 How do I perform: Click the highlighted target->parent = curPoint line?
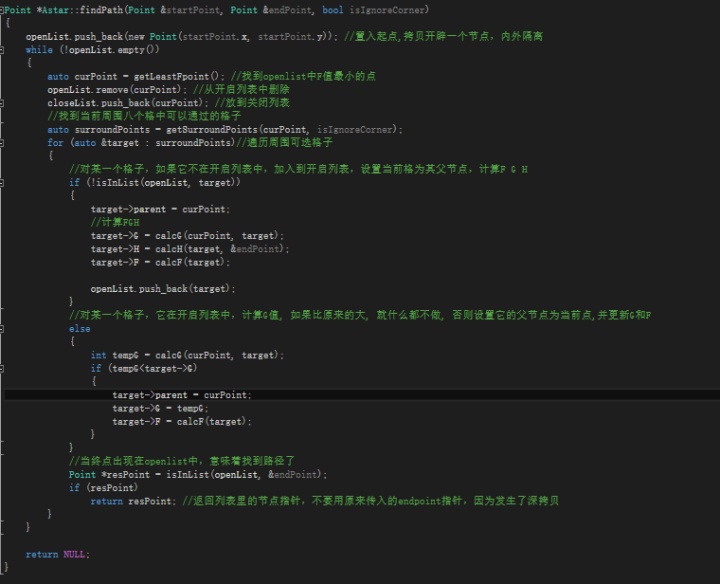pos(182,395)
